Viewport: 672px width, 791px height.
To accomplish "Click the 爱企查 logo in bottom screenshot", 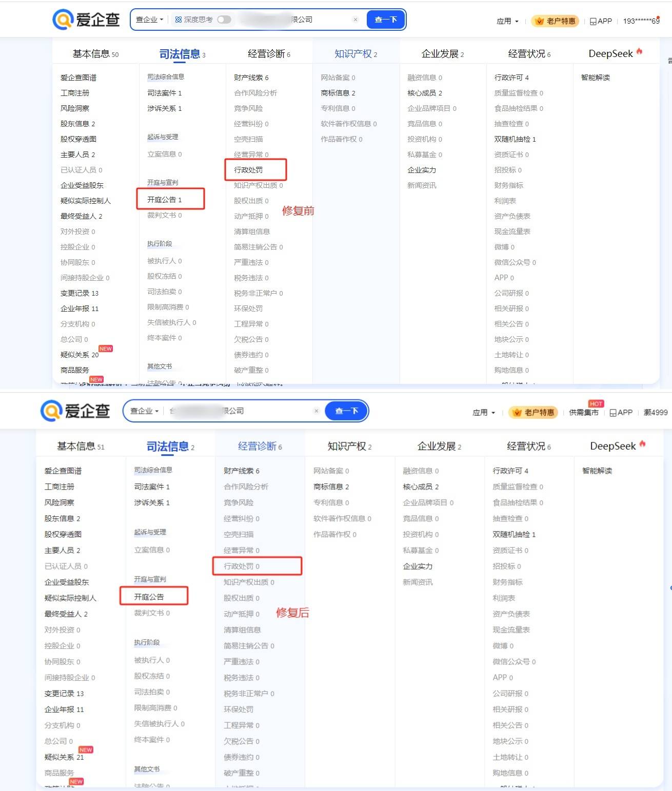I will coord(75,411).
